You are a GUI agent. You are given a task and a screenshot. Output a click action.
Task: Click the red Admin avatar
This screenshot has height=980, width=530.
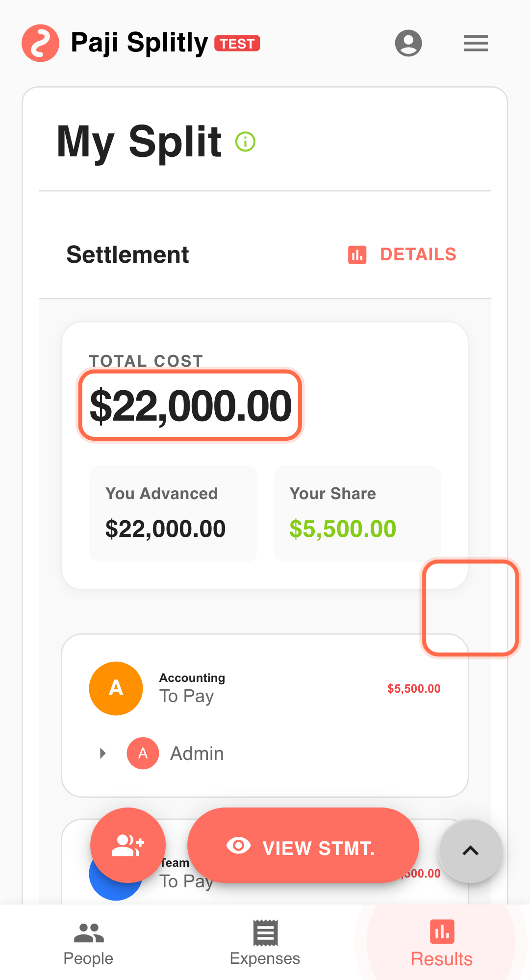tap(143, 753)
